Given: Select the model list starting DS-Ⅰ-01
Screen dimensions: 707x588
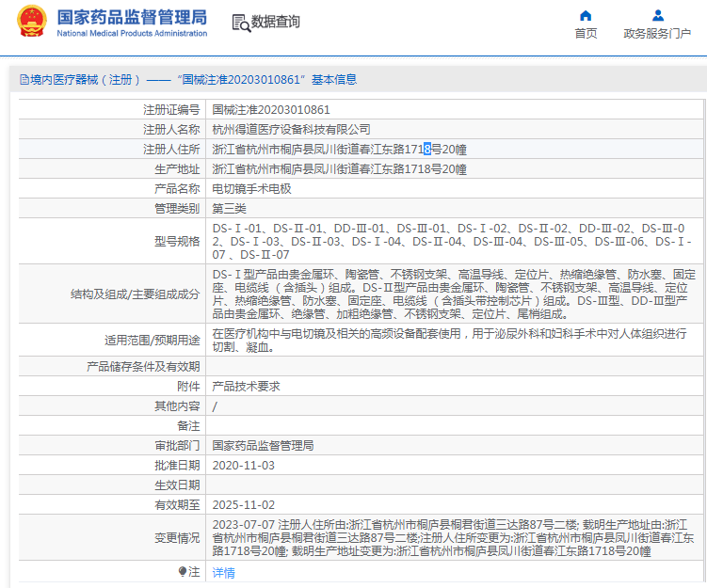Looking at the screenshot, I should [452, 242].
